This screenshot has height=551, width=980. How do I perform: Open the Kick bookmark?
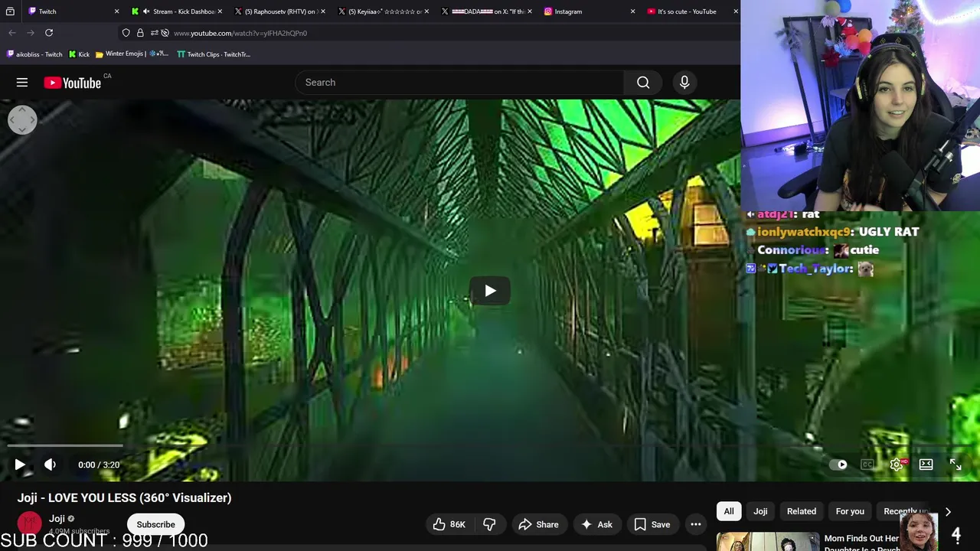tap(79, 54)
